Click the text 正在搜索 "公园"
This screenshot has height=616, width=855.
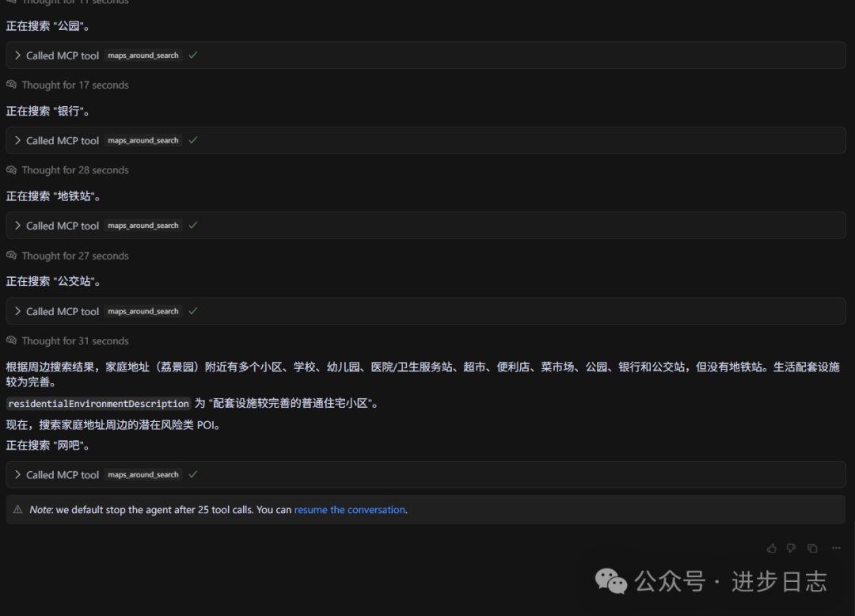pyautogui.click(x=48, y=25)
